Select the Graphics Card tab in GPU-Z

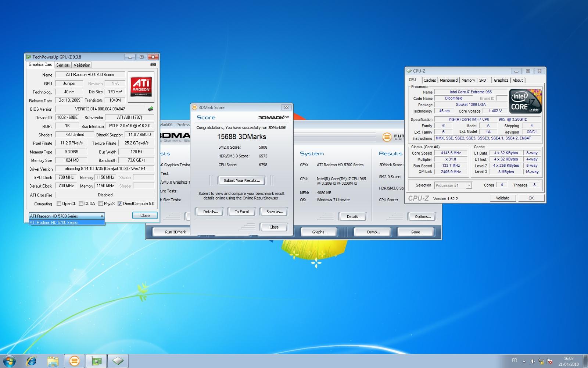40,64
